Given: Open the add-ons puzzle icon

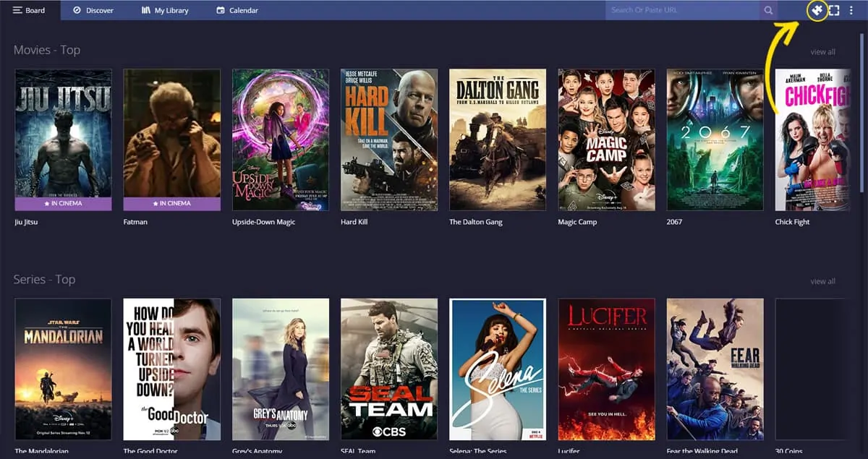Looking at the screenshot, I should (817, 10).
